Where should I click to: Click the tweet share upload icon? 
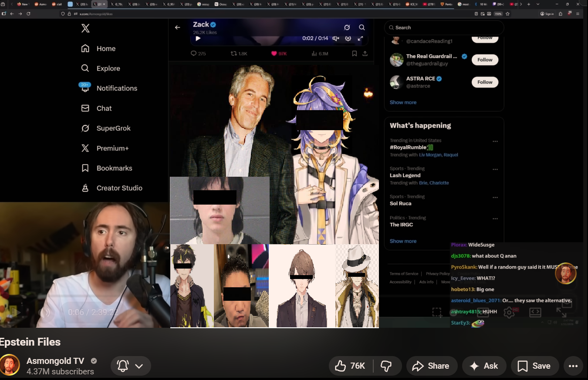[x=365, y=54]
